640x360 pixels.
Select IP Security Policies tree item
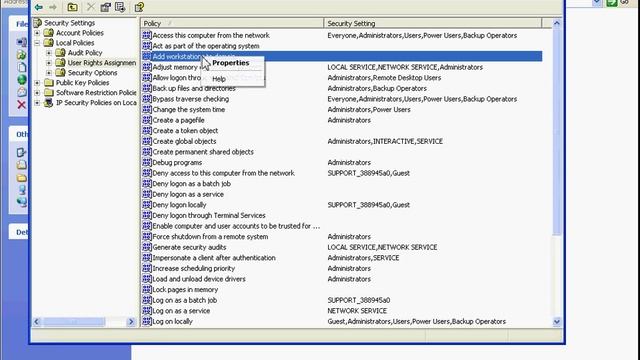(x=96, y=102)
